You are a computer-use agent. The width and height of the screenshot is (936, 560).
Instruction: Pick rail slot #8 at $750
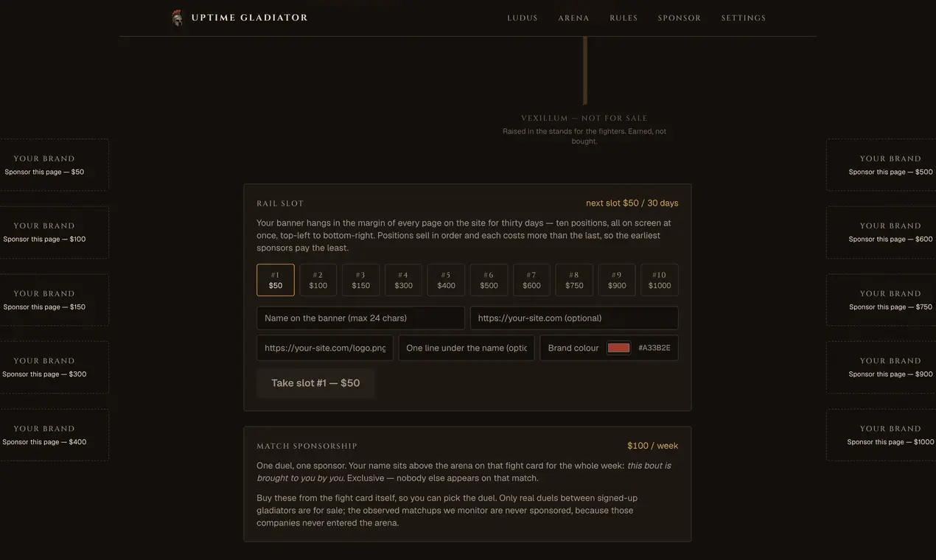(x=574, y=280)
